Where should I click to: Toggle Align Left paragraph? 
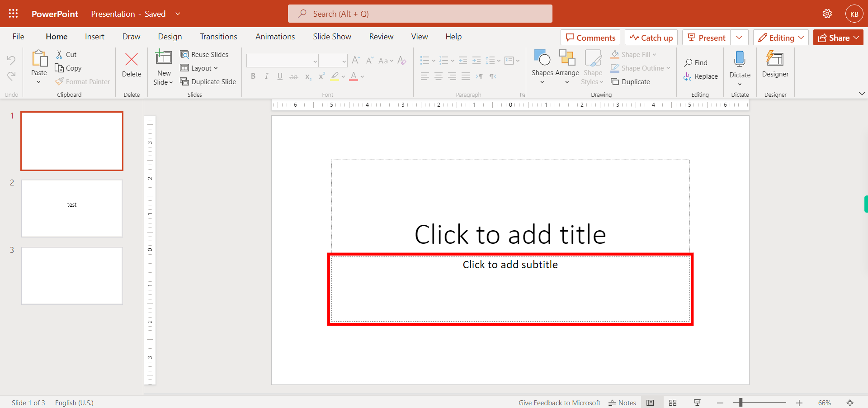pos(425,76)
